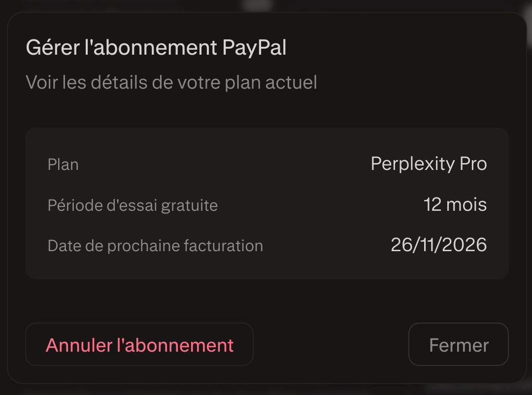Click the 'Annuler l'abonnement' button
This screenshot has width=532, height=395.
click(x=139, y=344)
